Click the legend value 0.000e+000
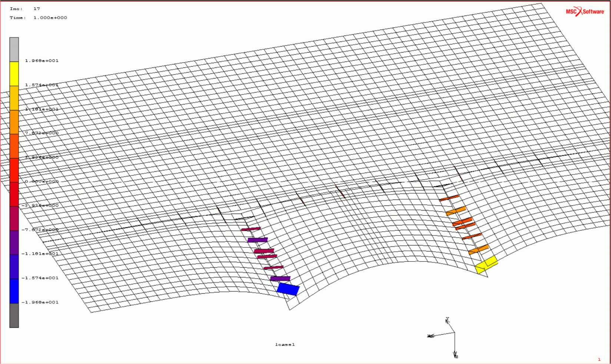 41,181
